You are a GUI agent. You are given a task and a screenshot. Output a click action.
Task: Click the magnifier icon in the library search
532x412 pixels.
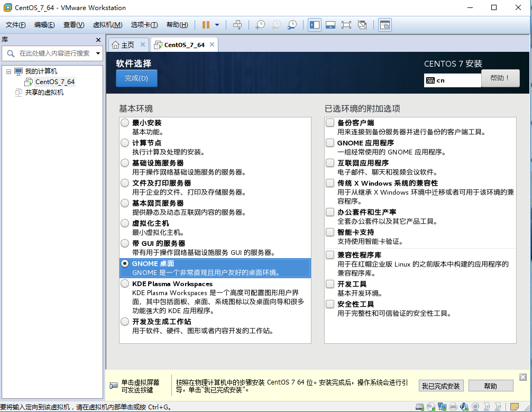coord(11,53)
